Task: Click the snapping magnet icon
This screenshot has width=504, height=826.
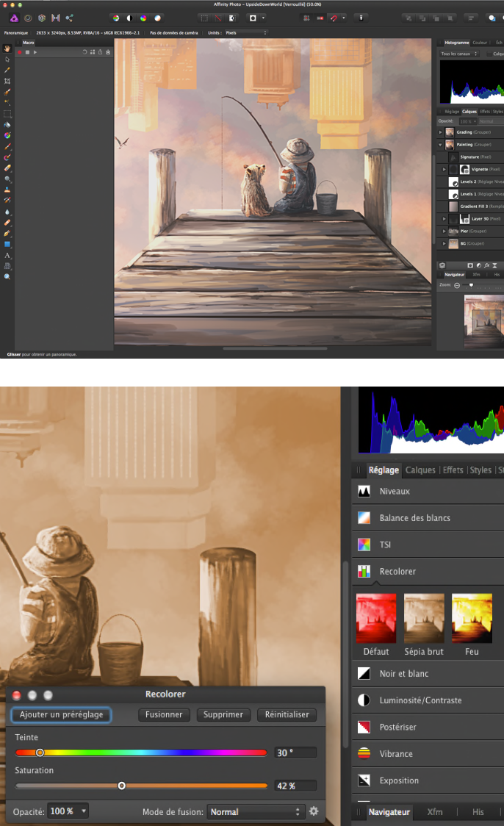Action: point(334,18)
